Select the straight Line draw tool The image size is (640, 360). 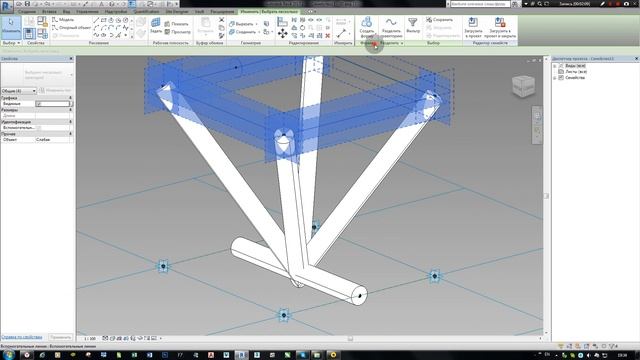click(x=96, y=20)
